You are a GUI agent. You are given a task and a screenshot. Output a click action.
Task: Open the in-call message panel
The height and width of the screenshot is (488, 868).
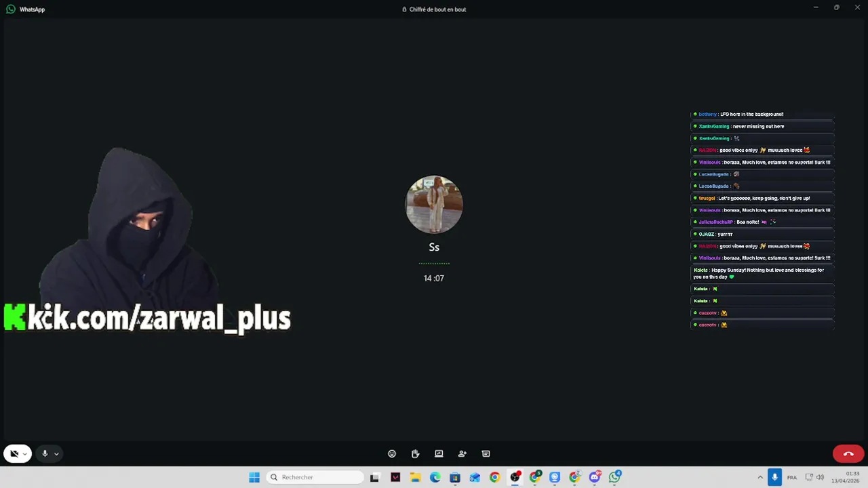point(486,453)
